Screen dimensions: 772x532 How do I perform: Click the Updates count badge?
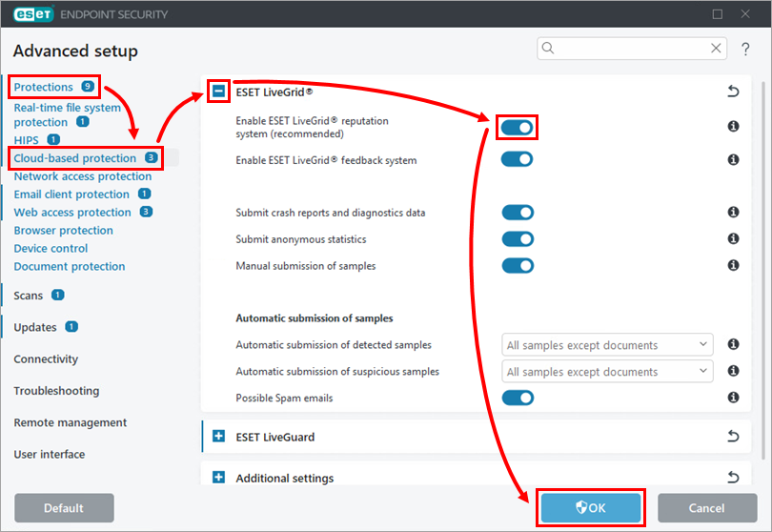71,327
